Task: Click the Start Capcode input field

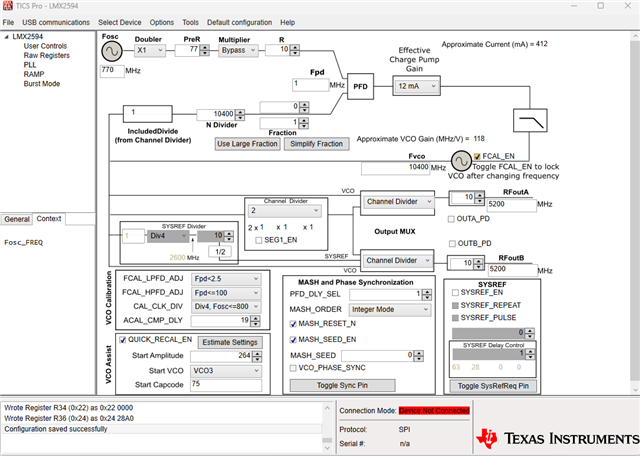Action: [226, 385]
